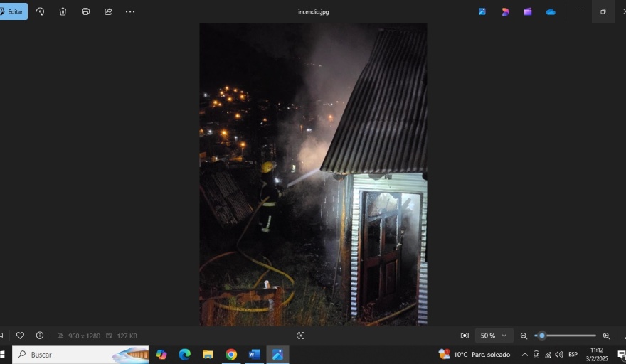This screenshot has width=626, height=364.
Task: Click the Buscar taskbar search box
Action: pos(80,354)
